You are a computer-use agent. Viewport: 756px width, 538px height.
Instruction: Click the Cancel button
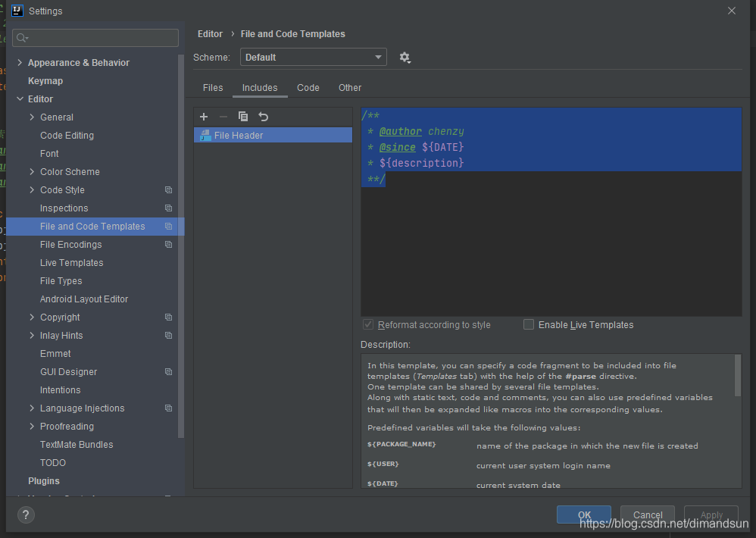[648, 515]
